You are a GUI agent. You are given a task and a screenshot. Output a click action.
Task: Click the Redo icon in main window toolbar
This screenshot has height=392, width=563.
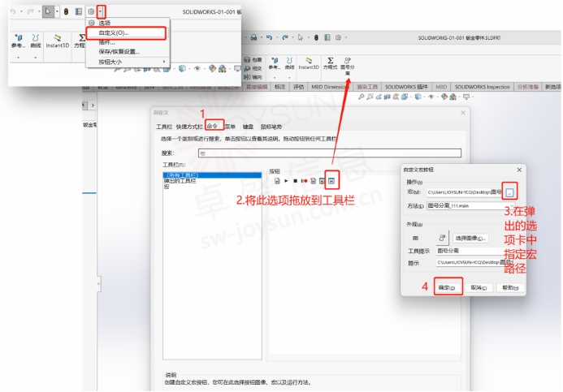coord(285,37)
